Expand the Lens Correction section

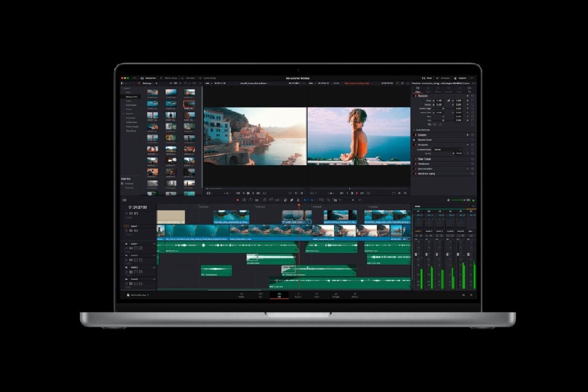pos(425,169)
